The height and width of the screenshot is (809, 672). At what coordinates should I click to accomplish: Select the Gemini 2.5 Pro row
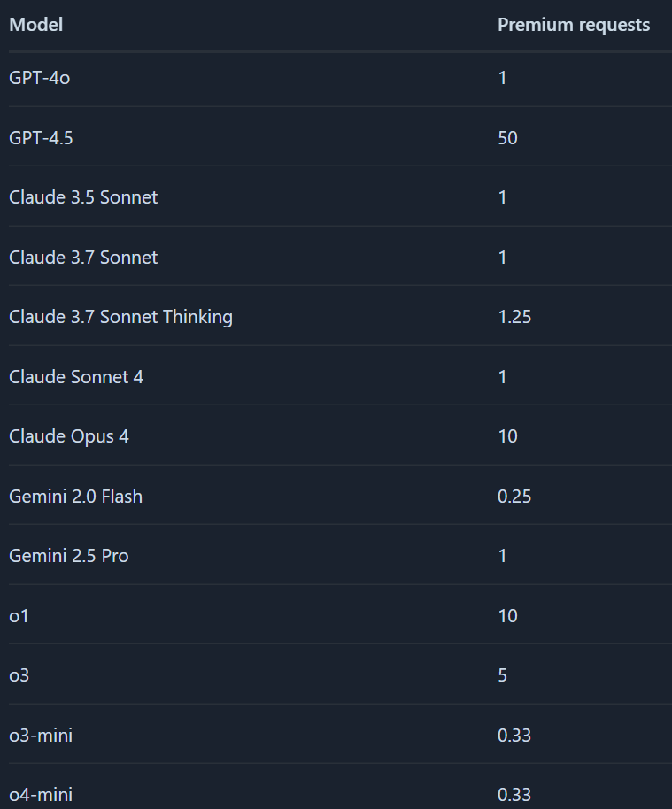[69, 556]
